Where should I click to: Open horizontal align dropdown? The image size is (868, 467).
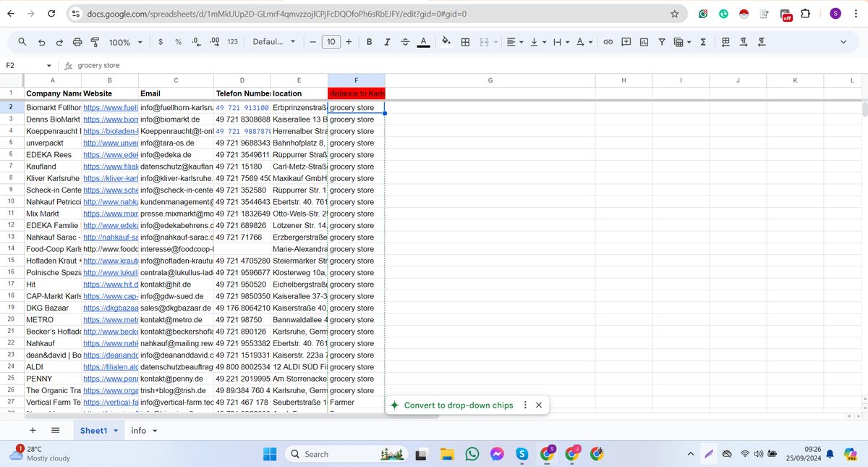tap(514, 43)
